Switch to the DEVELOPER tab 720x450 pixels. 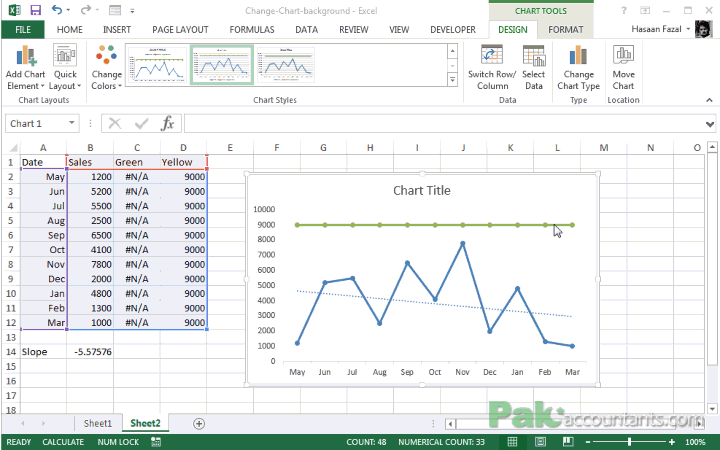[x=453, y=30]
